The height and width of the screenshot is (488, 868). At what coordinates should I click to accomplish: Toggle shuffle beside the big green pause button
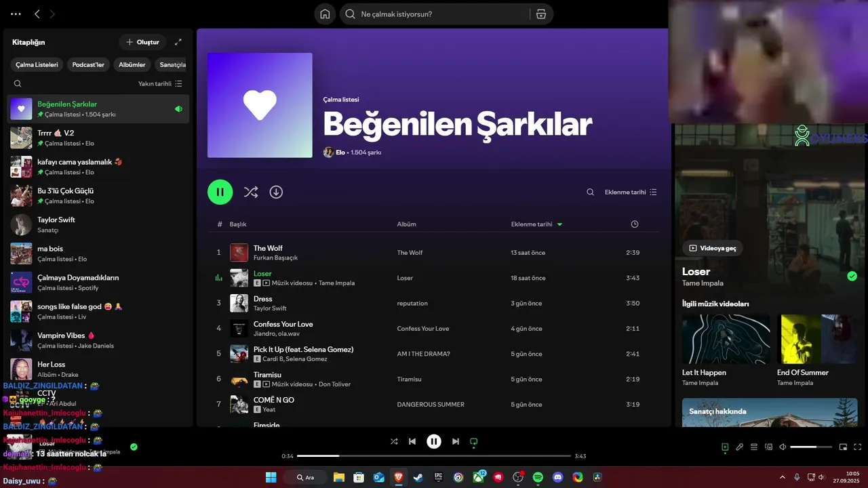(x=251, y=192)
